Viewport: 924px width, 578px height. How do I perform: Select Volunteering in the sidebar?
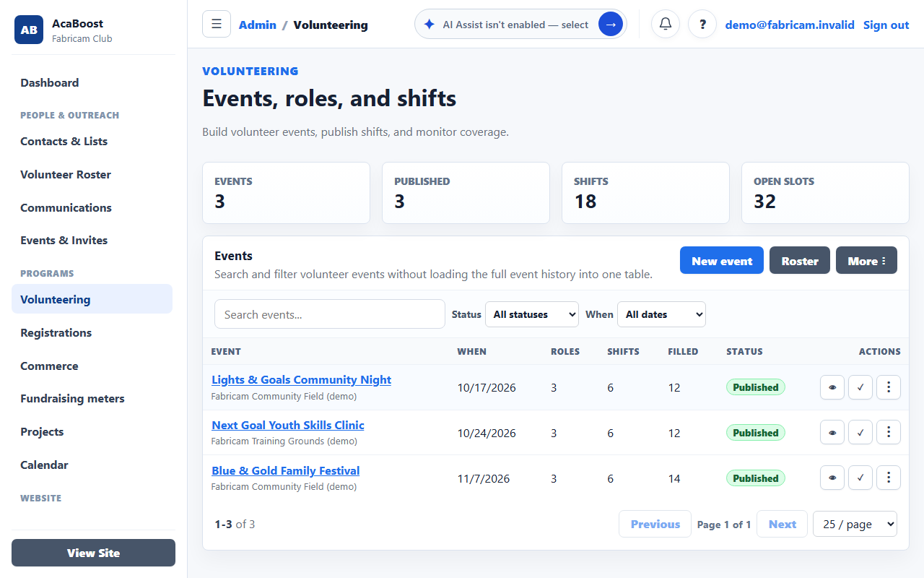[92, 299]
